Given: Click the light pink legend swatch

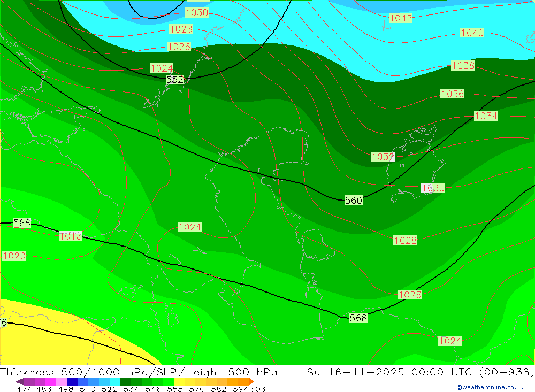Looking at the screenshot, I should pyautogui.click(x=62, y=381).
